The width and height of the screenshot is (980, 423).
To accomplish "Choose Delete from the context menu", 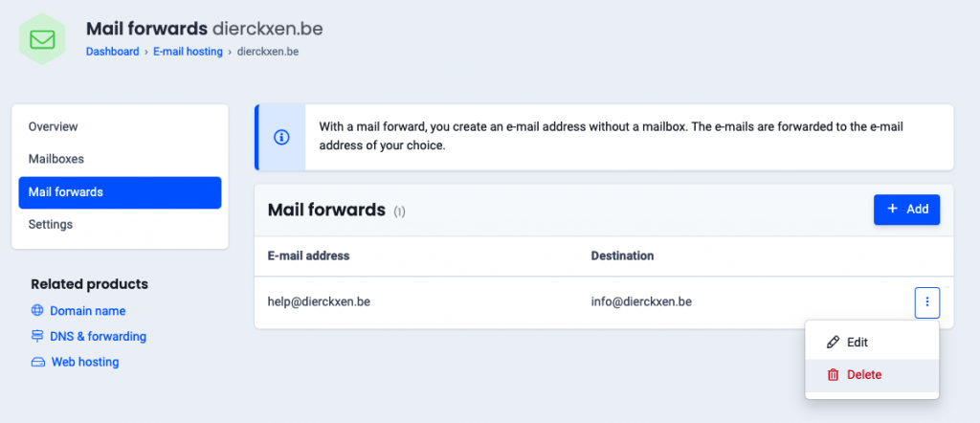I will 863,375.
